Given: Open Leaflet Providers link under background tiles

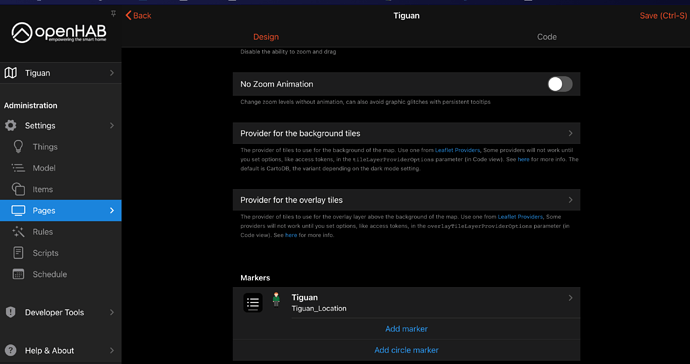Looking at the screenshot, I should pyautogui.click(x=457, y=150).
